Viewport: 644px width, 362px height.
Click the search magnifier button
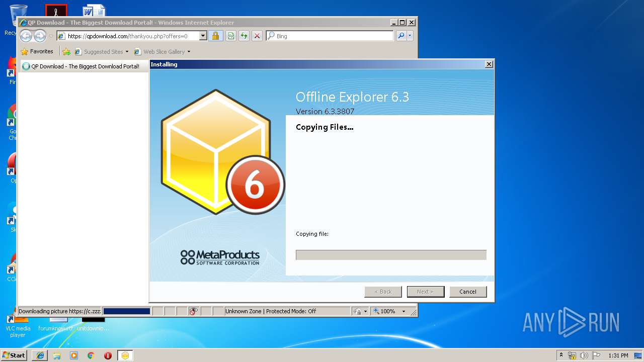(x=401, y=36)
